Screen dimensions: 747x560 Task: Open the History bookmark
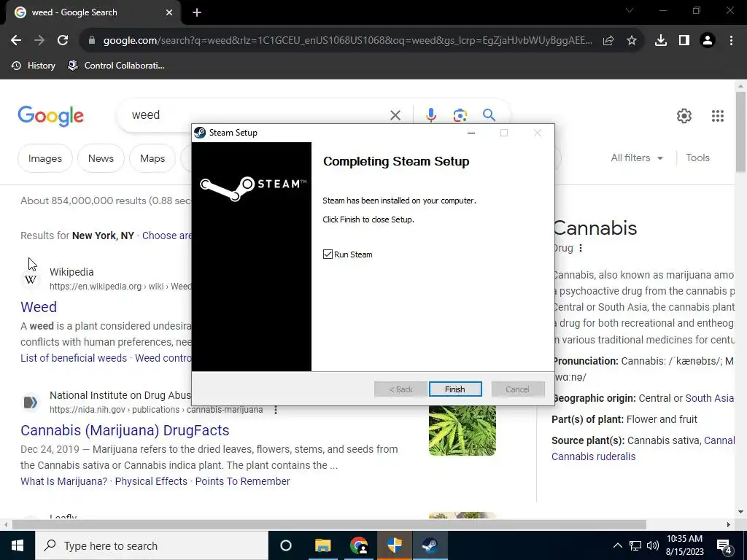(33, 66)
